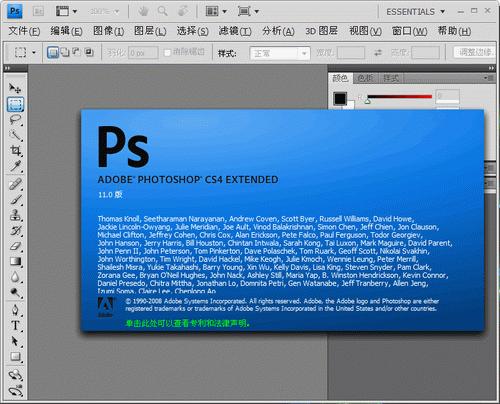
Task: Select the Rotate View tool in application bar
Action: tap(182, 11)
